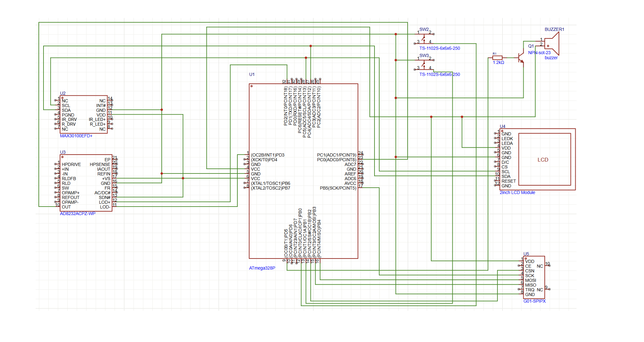644x342 pixels.
Task: Select the SW3 push-button switch symbol
Action: click(x=424, y=64)
